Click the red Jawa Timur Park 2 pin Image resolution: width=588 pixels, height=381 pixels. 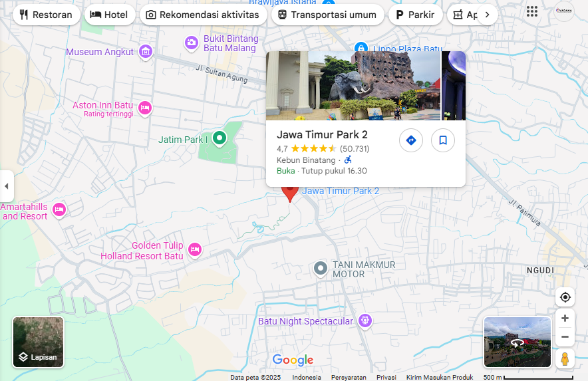click(290, 194)
